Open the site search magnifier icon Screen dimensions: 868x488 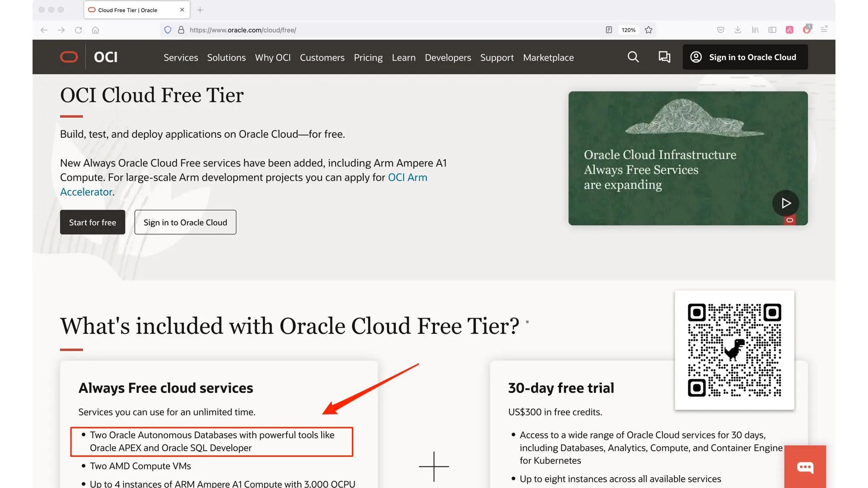coord(633,57)
